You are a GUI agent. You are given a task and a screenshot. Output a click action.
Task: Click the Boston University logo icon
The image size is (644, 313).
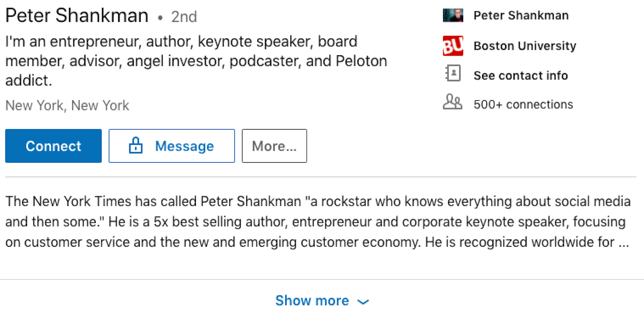[x=453, y=46]
